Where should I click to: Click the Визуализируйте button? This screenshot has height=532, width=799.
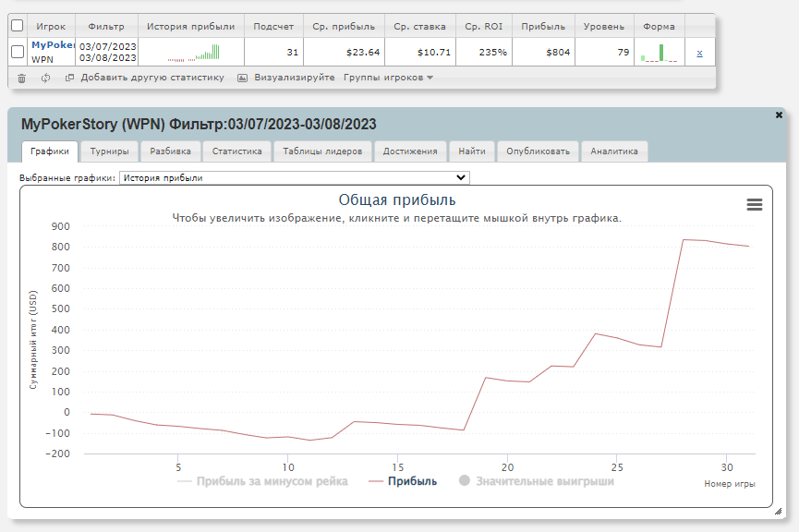coord(294,78)
